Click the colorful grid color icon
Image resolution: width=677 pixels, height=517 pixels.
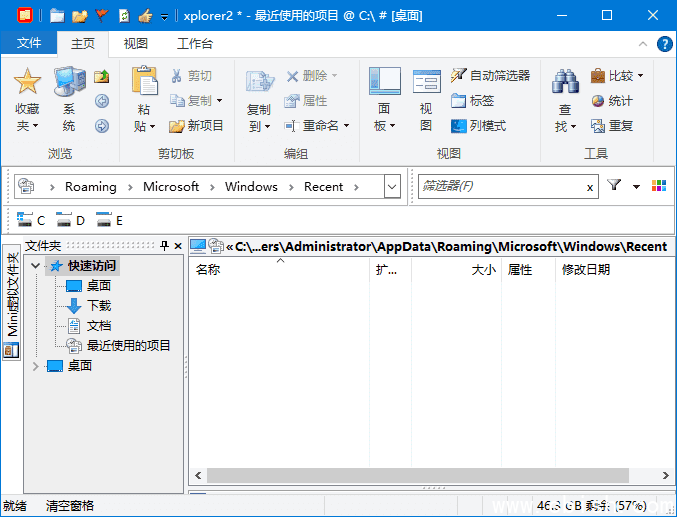(658, 186)
